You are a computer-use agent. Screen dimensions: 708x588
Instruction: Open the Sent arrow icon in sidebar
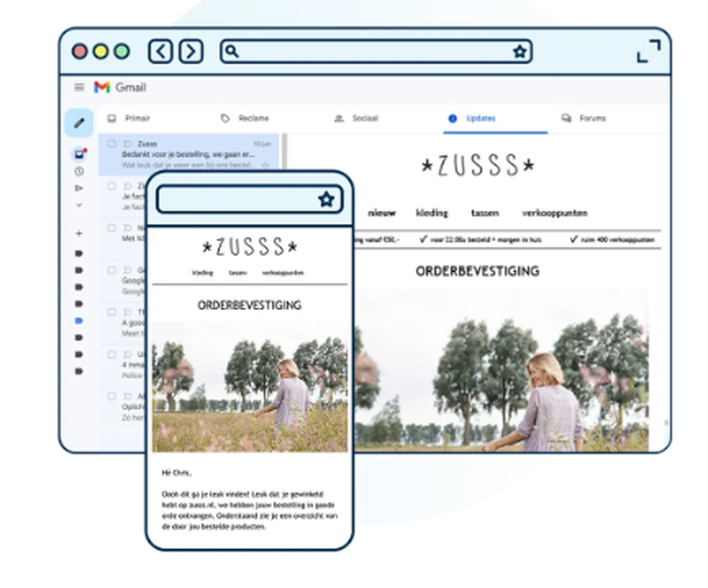tap(79, 188)
